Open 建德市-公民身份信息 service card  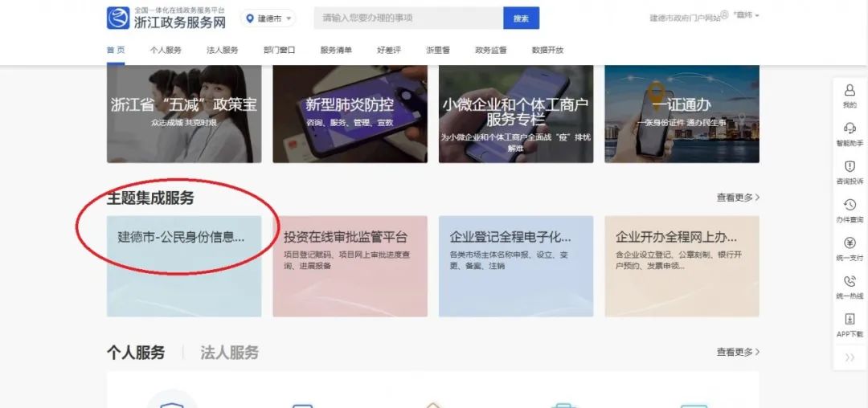point(184,266)
